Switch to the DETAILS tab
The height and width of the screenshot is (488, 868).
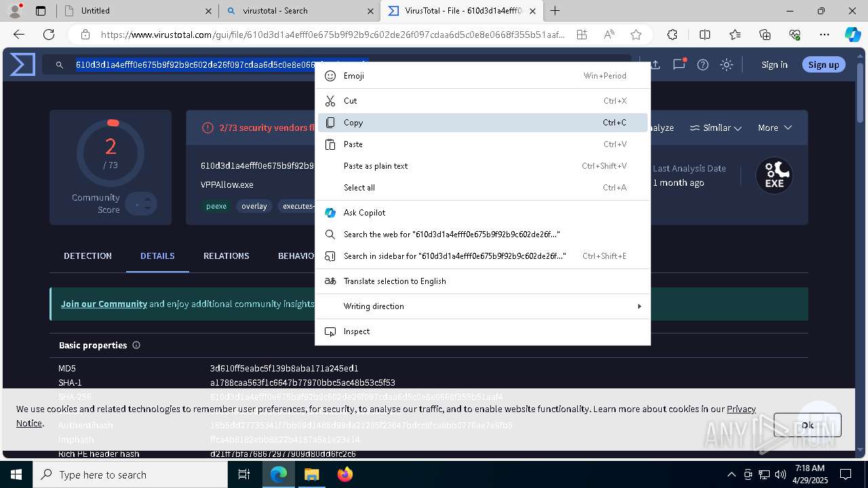(157, 256)
